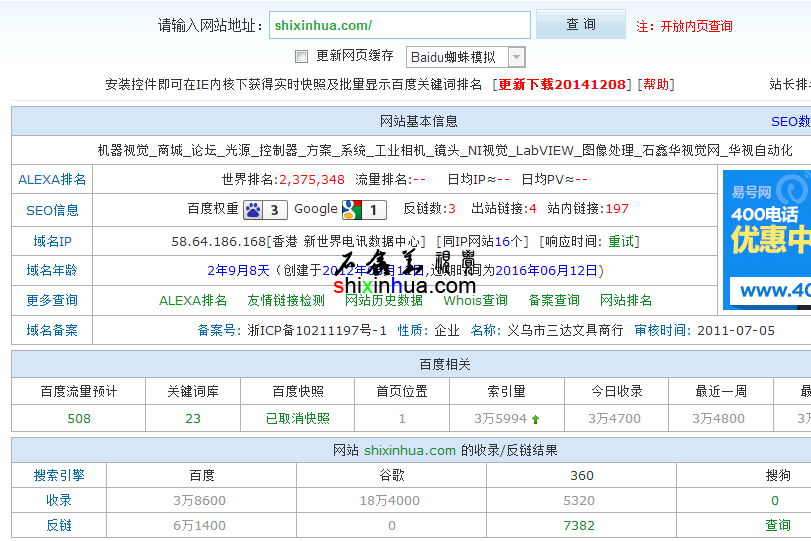811x541 pixels.
Task: Click 重试 to retry response time
Action: coord(622,241)
